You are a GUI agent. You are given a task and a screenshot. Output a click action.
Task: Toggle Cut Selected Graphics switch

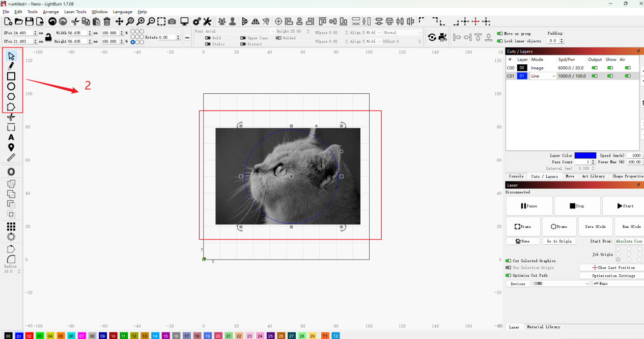[509, 260]
